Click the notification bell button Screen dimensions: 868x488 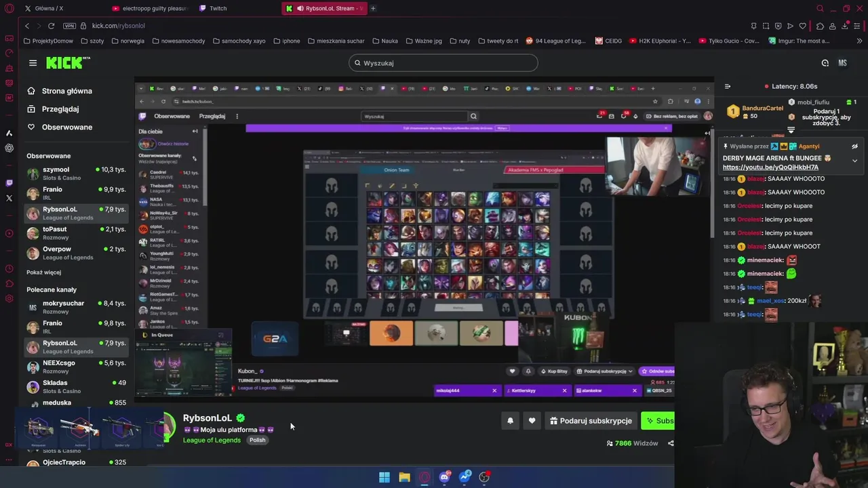click(x=510, y=421)
